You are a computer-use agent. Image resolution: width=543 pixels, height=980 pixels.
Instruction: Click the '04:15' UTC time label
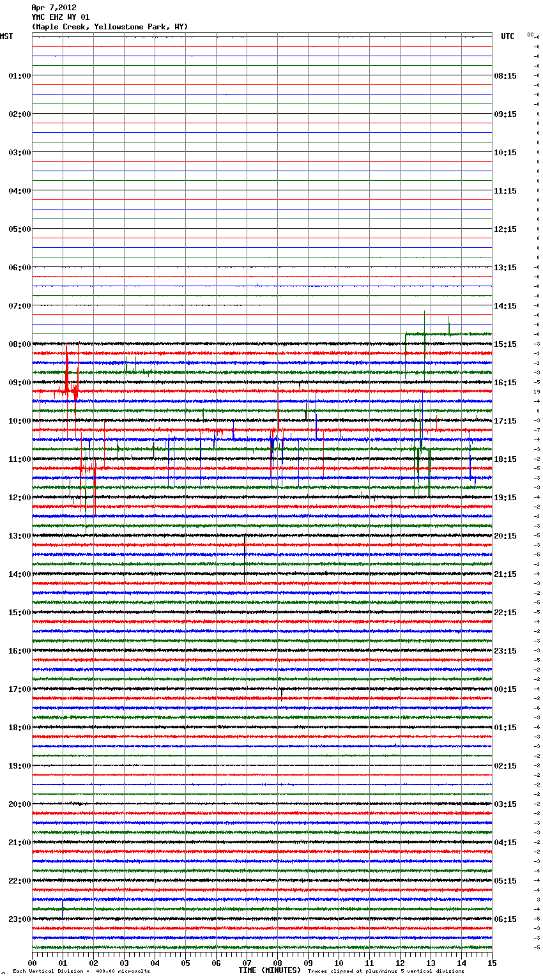505,843
